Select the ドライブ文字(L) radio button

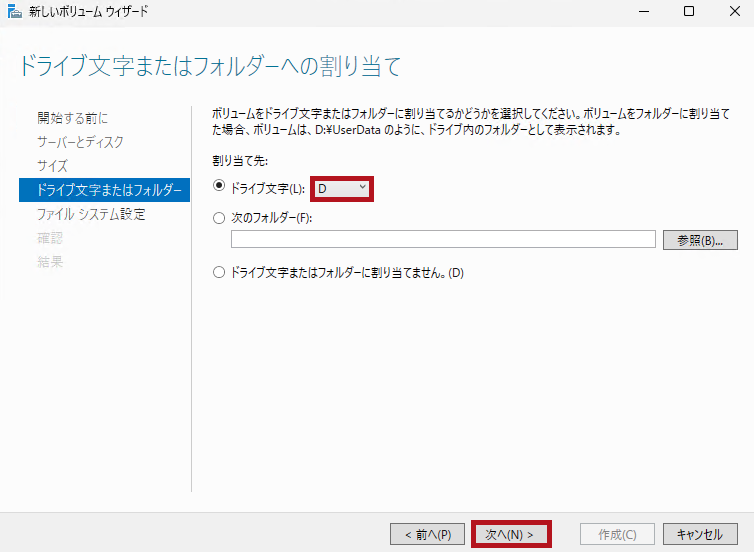tap(220, 187)
